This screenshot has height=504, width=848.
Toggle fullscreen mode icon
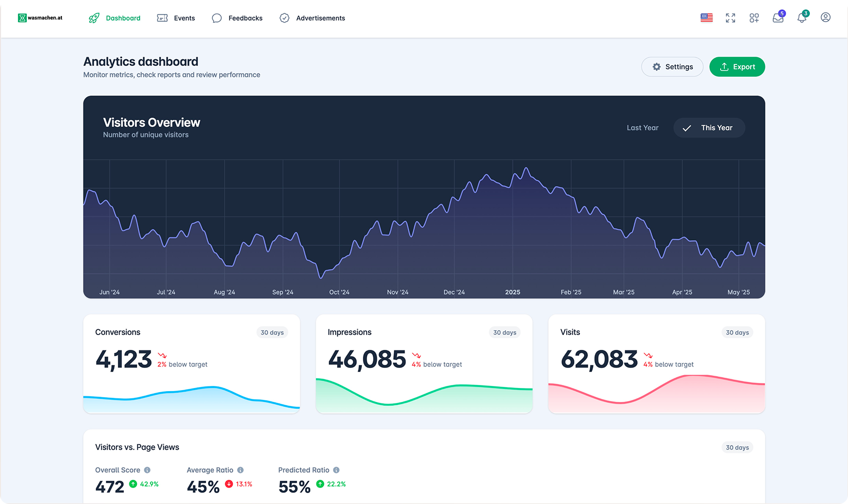click(x=730, y=18)
